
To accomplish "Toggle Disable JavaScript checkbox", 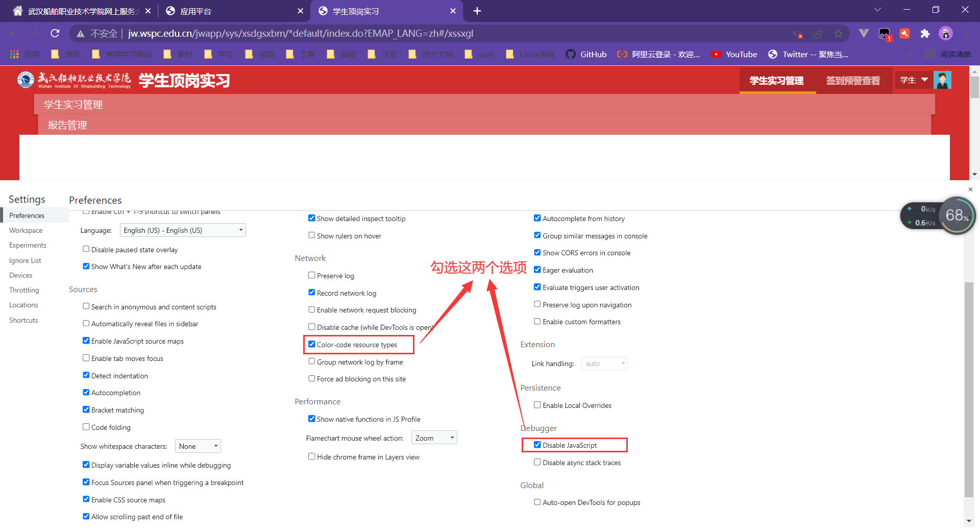I will [x=537, y=445].
